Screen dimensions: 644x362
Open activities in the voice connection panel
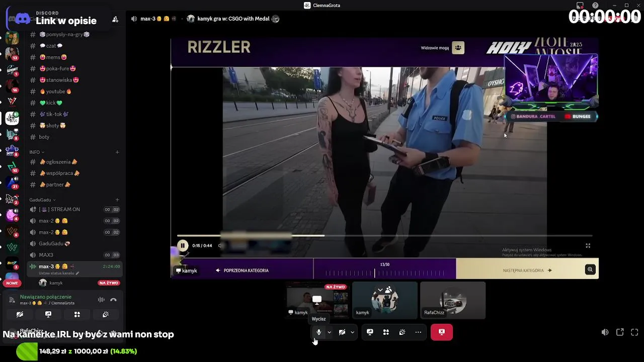click(x=77, y=314)
